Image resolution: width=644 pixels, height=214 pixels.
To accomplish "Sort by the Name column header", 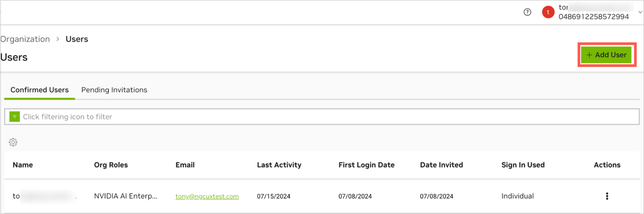I will tap(23, 165).
